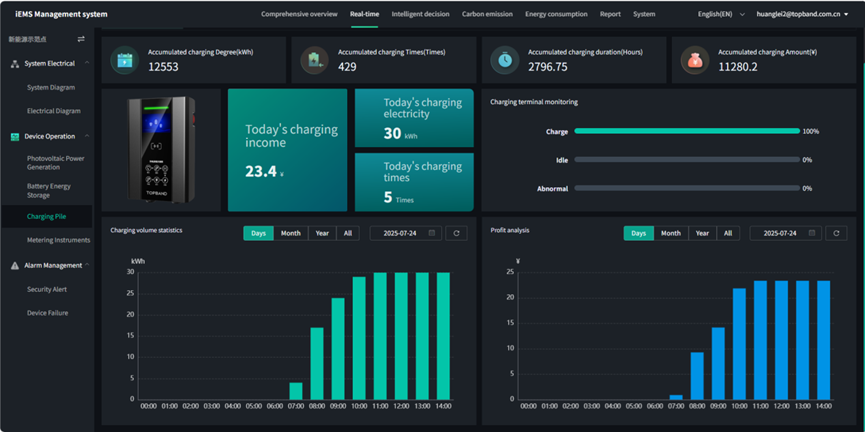The height and width of the screenshot is (432, 865).
Task: Select Days in Profit analysis
Action: tap(639, 233)
